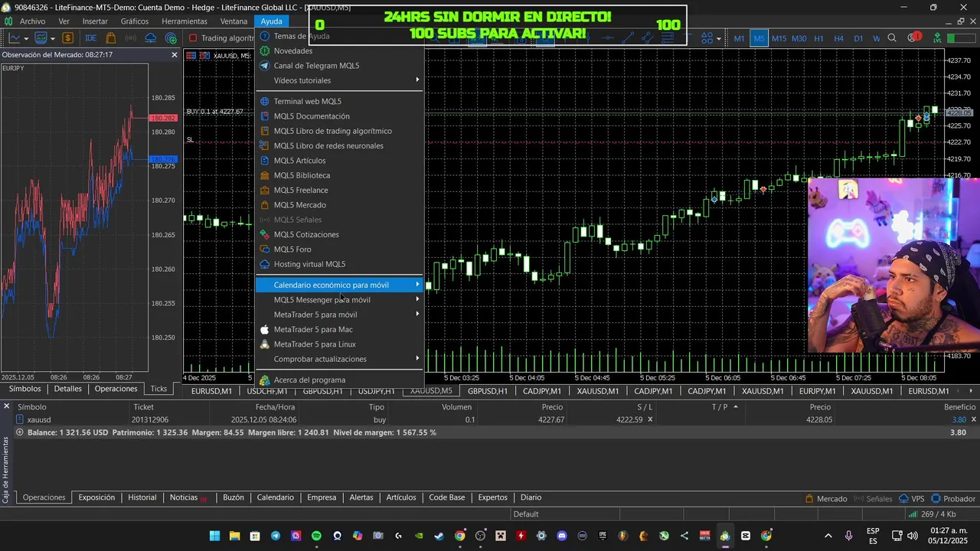Screen dimensions: 980x551
Task: Open the chart templates dropdown arrow
Action: point(54,38)
